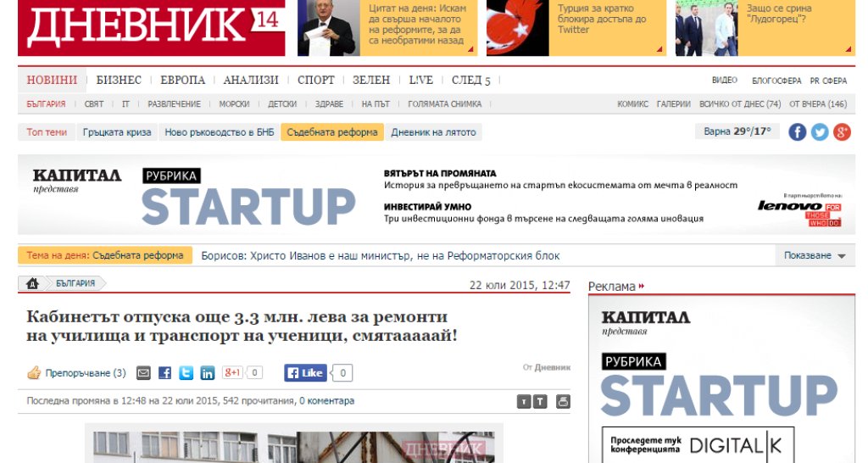Image resolution: width=868 pixels, height=463 pixels.
Task: Click the thumbs-up recommend icon
Action: [34, 373]
